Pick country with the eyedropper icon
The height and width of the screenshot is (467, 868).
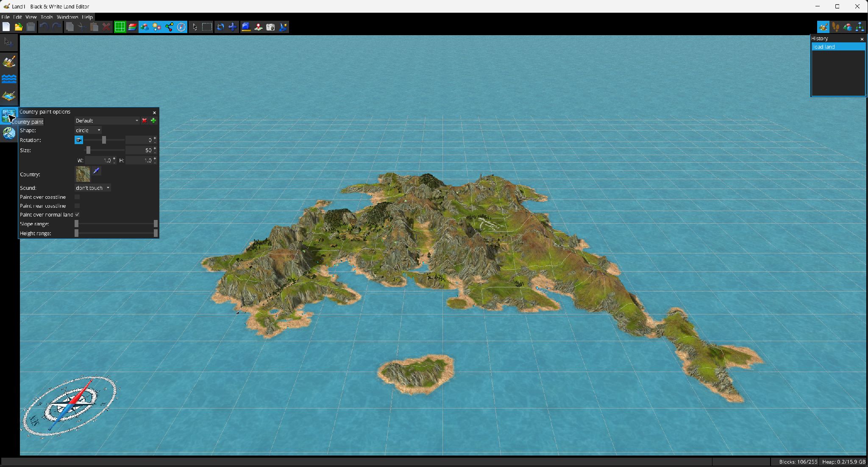pos(96,171)
